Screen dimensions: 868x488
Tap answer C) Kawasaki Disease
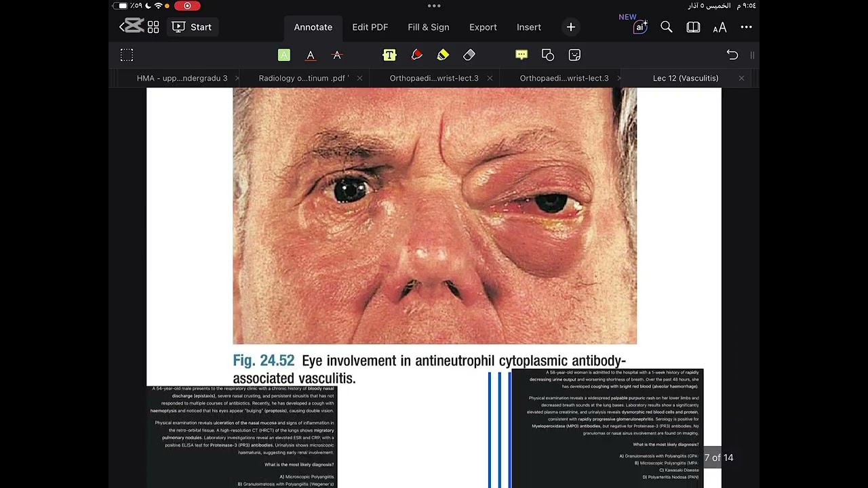[679, 470]
